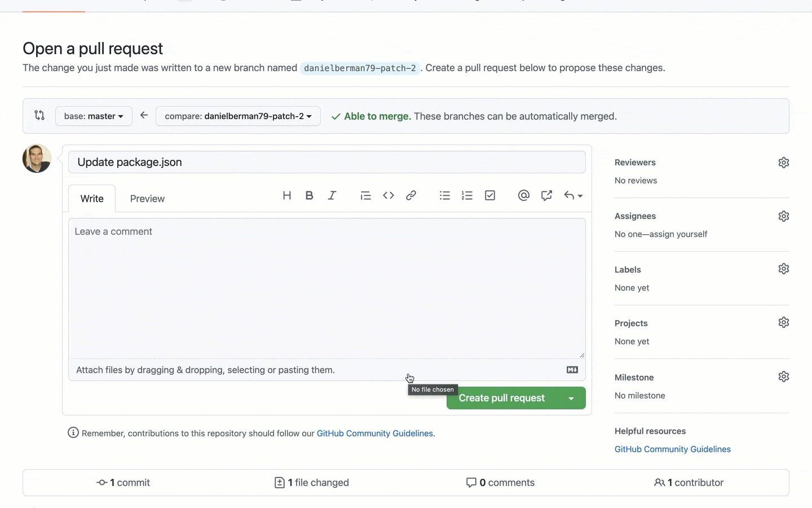812x508 pixels.
Task: Expand Create pull request options arrow
Action: pyautogui.click(x=571, y=398)
